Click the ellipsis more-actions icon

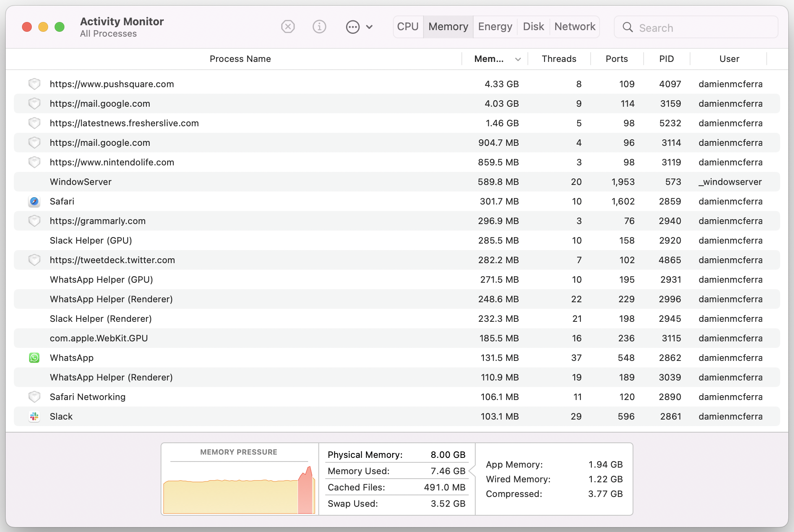click(x=353, y=27)
